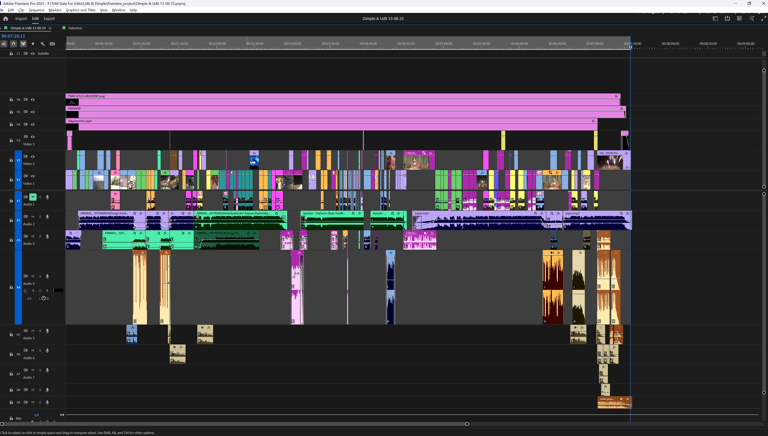
Task: Switch to the Edit workspace tab
Action: point(35,19)
